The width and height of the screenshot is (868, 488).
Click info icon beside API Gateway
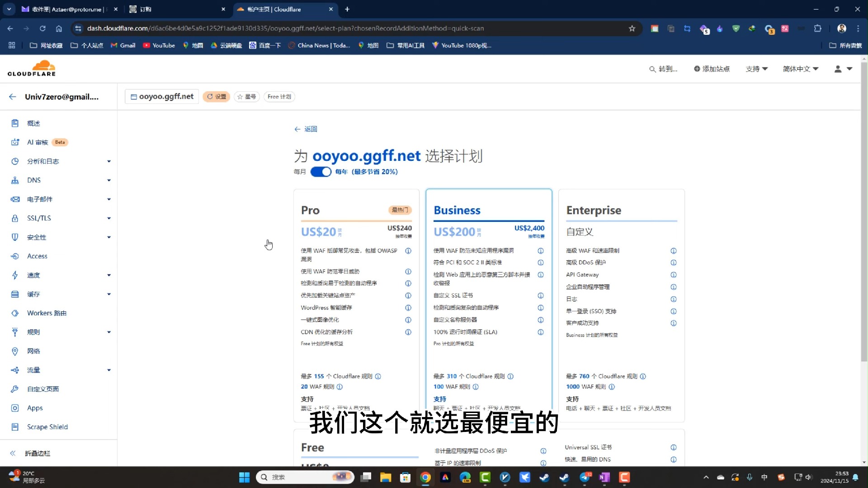[x=674, y=275]
